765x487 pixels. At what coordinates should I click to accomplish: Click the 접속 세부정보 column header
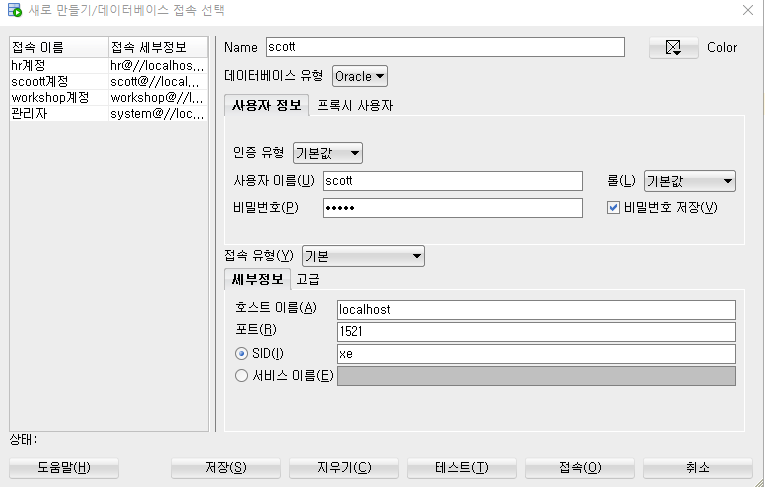158,47
